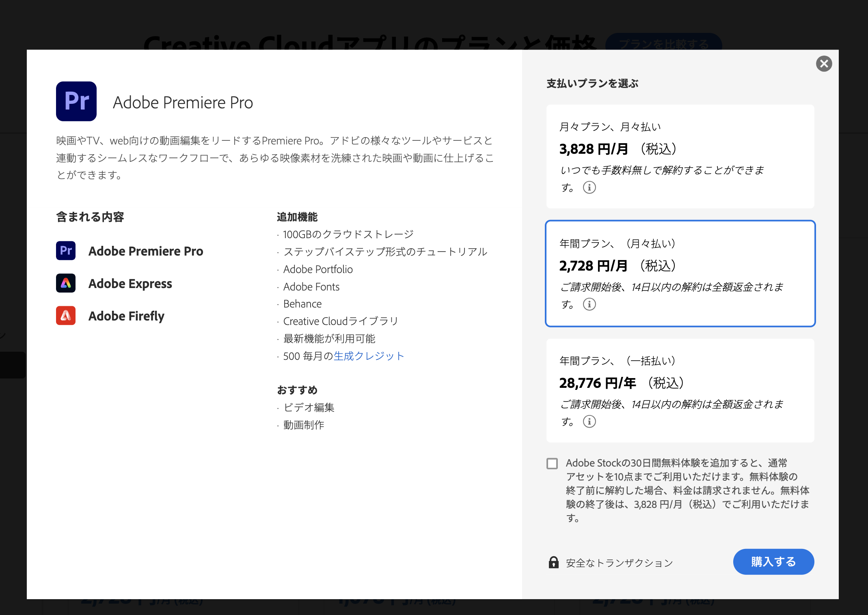Click the Adobe Portfolio feature line
868x615 pixels.
pyautogui.click(x=318, y=269)
